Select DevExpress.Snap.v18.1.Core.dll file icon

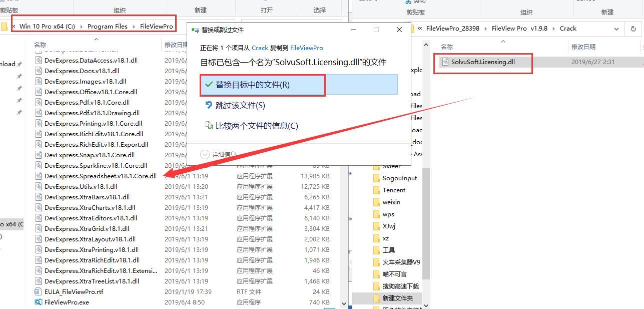coord(39,155)
